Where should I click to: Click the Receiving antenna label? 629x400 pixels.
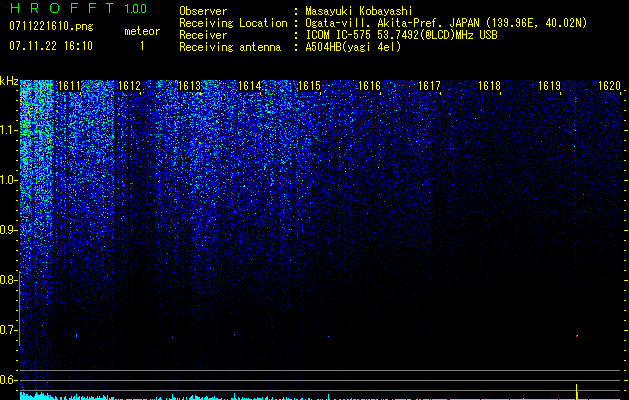230,47
